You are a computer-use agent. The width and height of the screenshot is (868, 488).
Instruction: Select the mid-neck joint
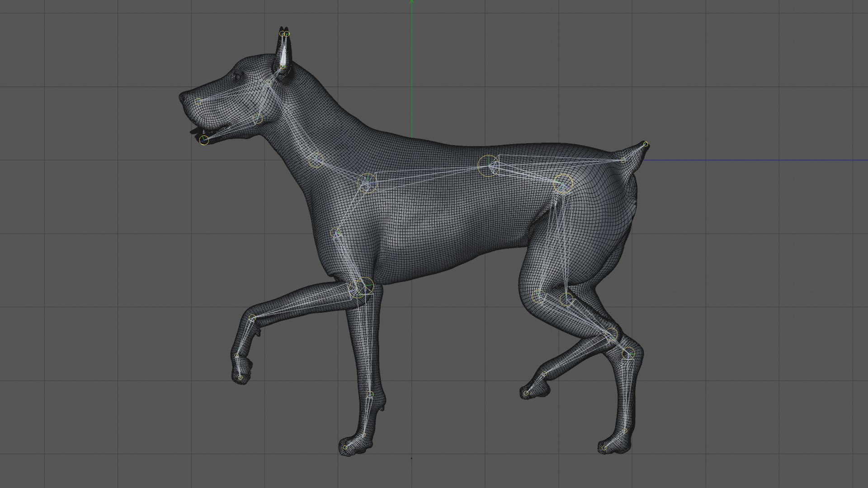[x=316, y=160]
